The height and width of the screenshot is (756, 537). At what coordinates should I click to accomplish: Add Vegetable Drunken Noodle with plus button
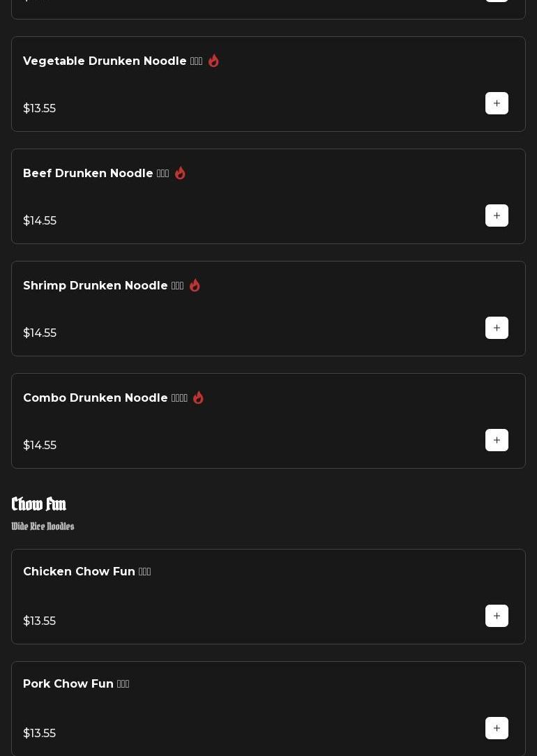(497, 103)
